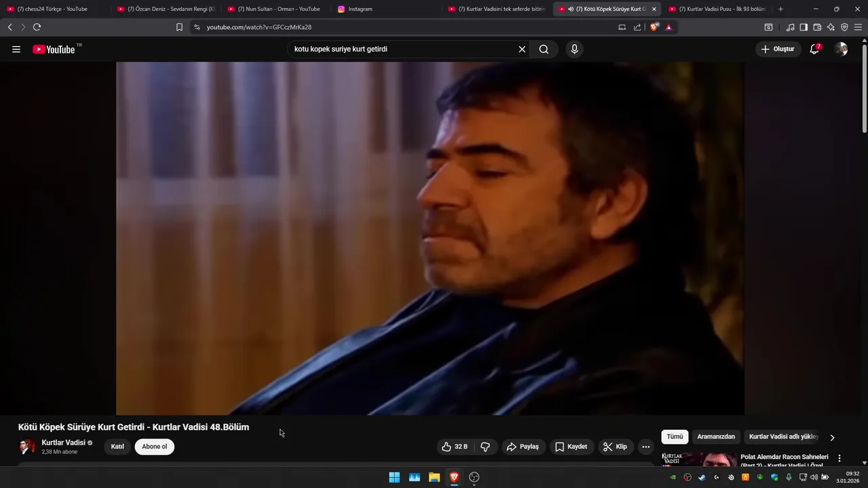Dislike the video
This screenshot has width=868, height=488.
click(485, 447)
